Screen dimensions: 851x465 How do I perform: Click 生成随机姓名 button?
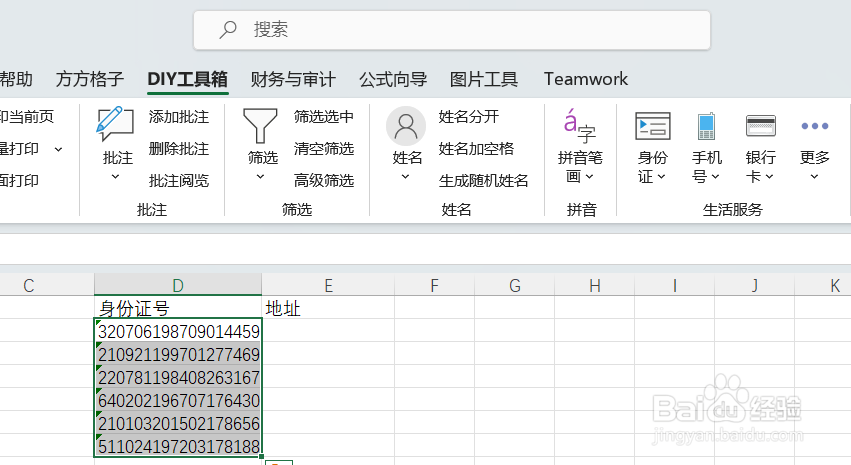(x=483, y=181)
